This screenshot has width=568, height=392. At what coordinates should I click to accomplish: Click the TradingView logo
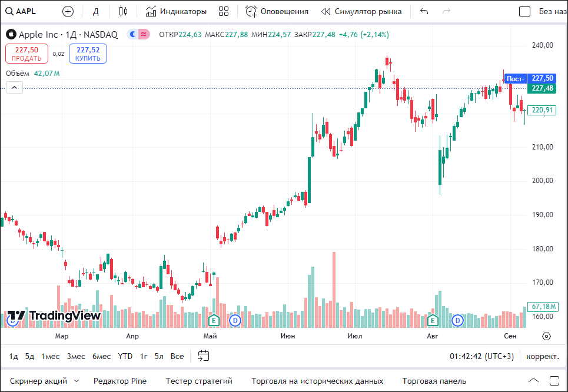(54, 315)
